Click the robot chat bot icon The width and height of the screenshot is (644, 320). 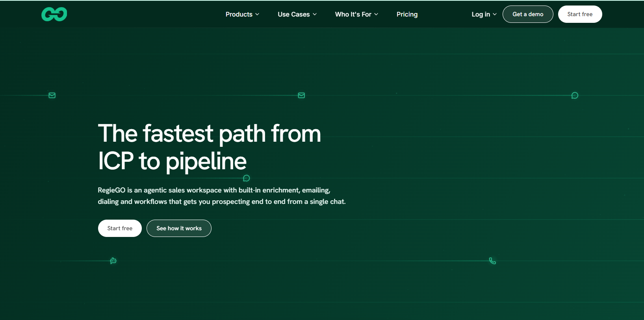113,261
